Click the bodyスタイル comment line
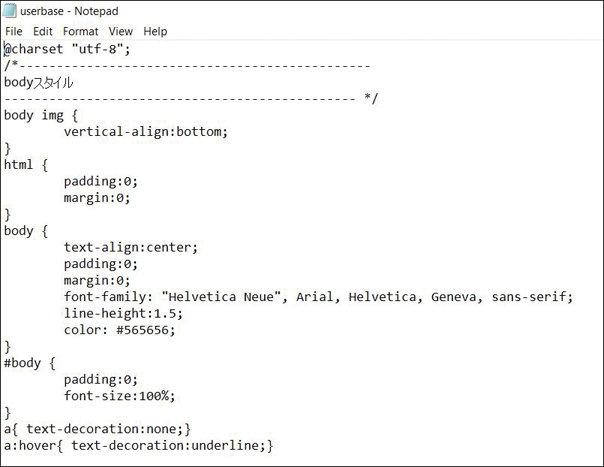Image resolution: width=604 pixels, height=467 pixels. [39, 82]
